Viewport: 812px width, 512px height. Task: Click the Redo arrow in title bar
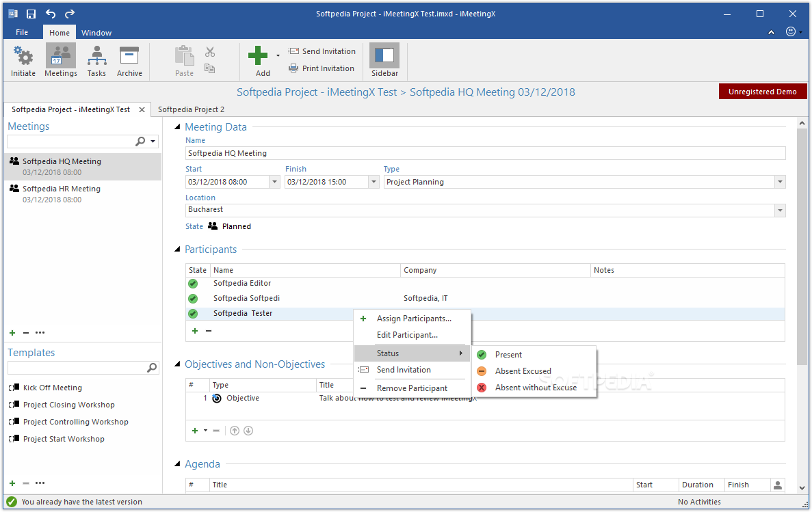pos(70,14)
